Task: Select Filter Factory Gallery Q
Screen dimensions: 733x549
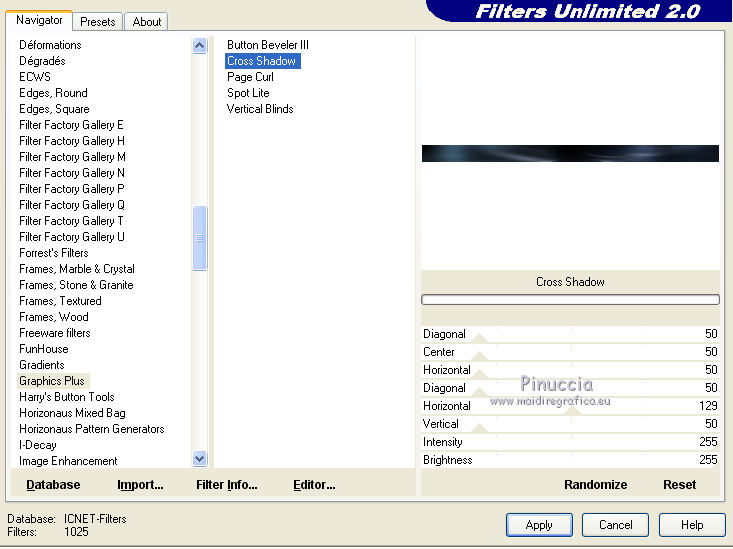Action: 72,205
